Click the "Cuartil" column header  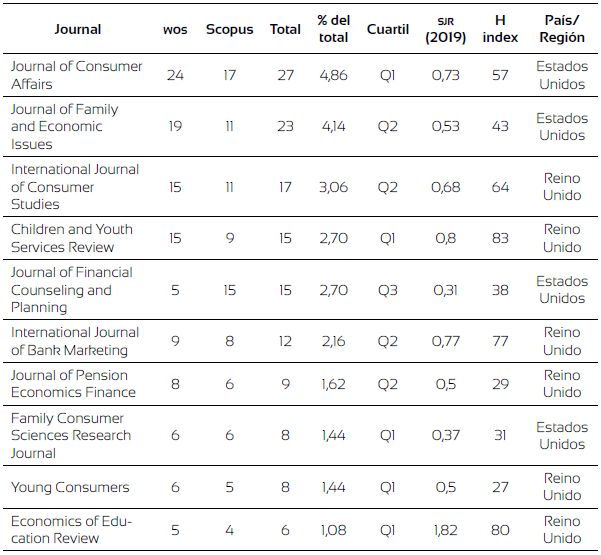tap(388, 29)
